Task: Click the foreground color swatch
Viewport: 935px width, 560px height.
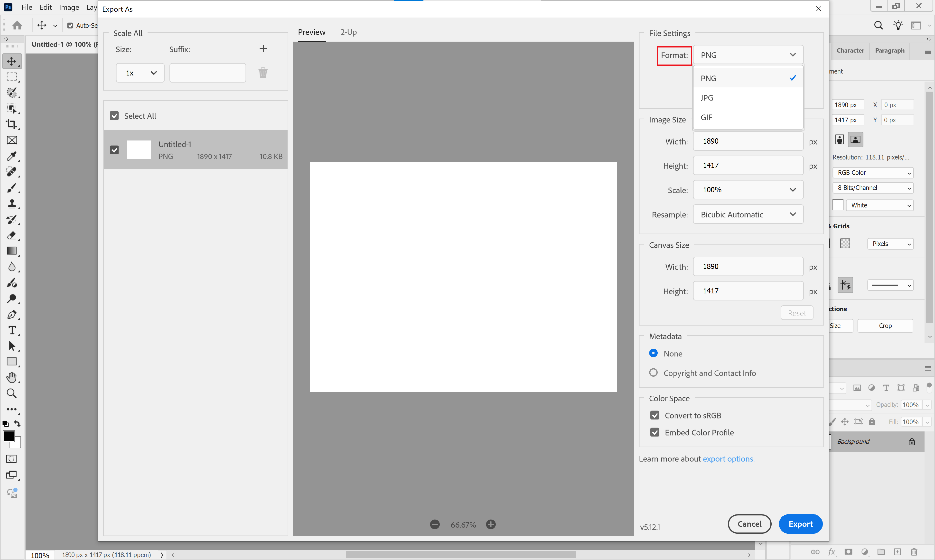Action: pos(9,436)
